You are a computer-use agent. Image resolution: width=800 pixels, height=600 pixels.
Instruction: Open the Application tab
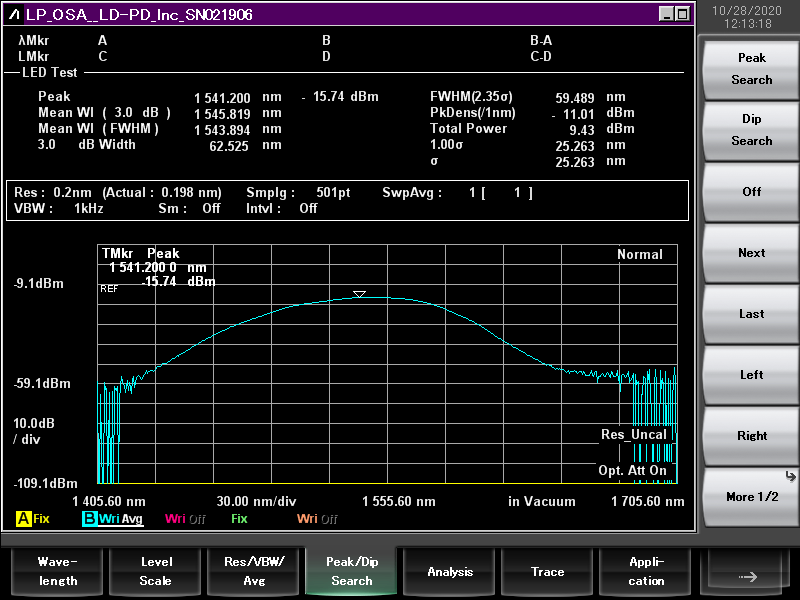click(x=646, y=572)
